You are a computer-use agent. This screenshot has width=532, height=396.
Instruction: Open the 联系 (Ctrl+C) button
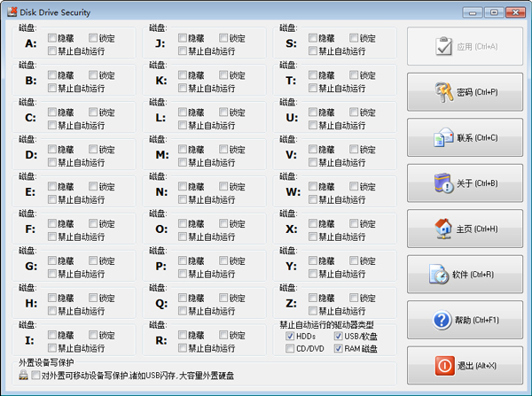(465, 137)
